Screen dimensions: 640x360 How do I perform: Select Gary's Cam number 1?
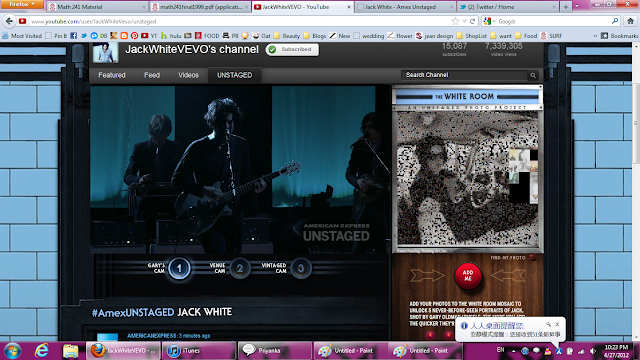click(179, 268)
